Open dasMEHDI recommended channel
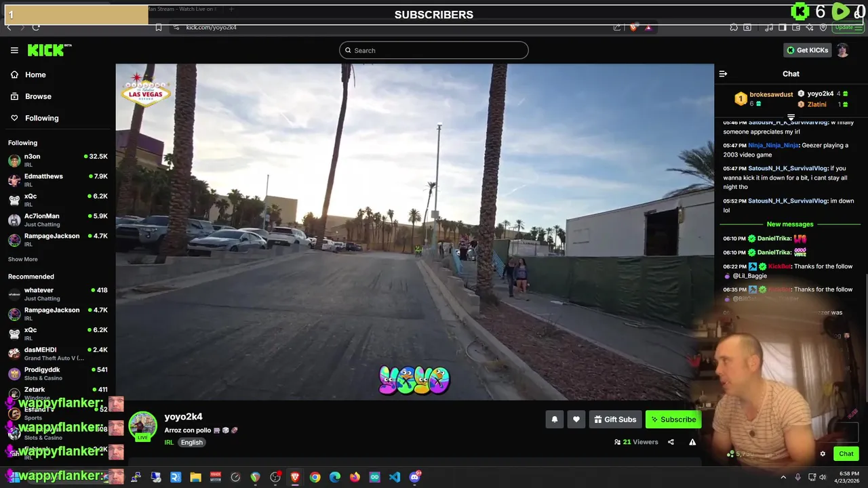This screenshot has height=488, width=868. pyautogui.click(x=58, y=353)
